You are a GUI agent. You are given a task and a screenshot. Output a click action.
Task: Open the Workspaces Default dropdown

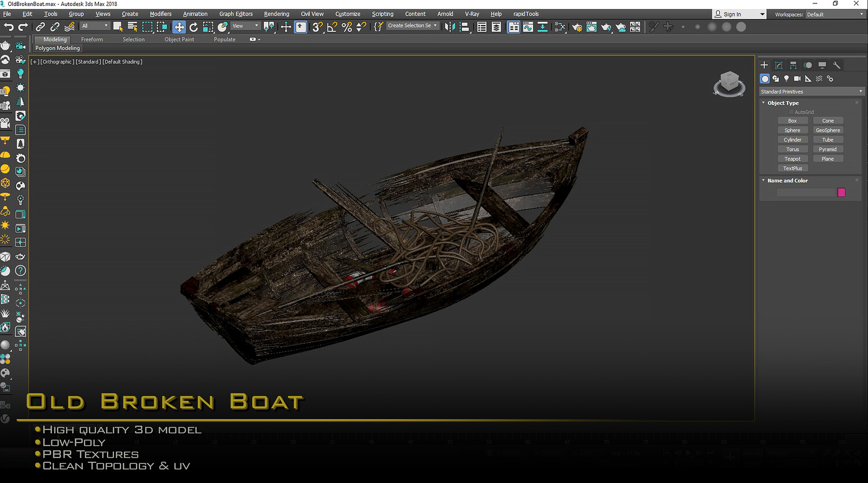(x=834, y=14)
